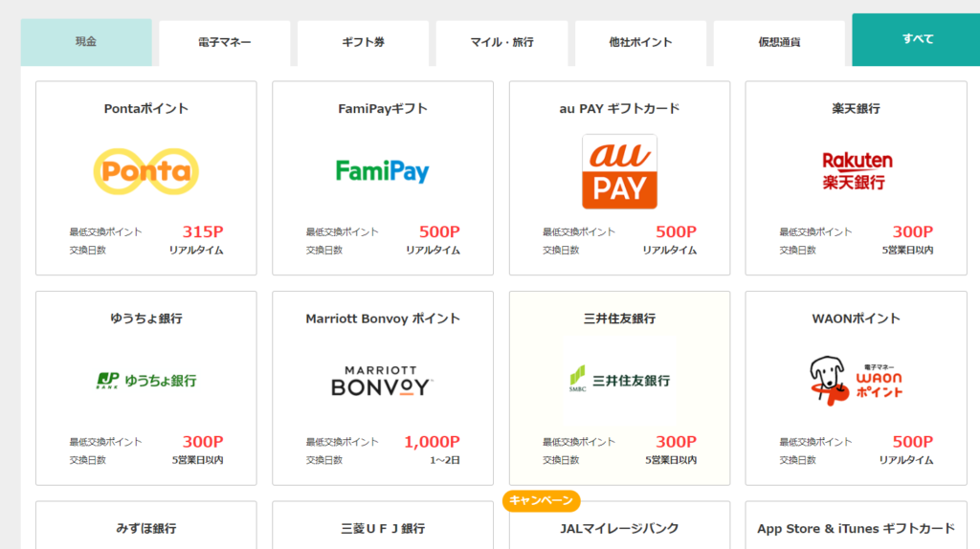
Task: Click the Ponta logo icon
Action: click(x=146, y=171)
